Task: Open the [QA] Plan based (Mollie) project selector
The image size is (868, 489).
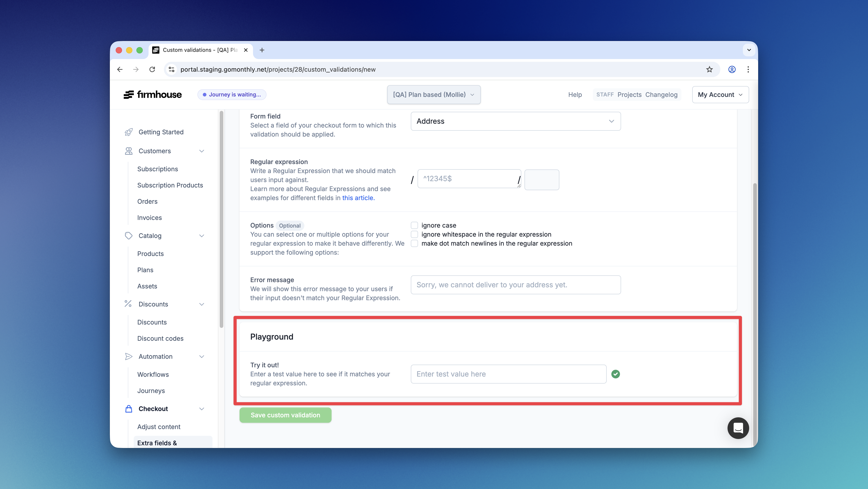Action: (434, 95)
